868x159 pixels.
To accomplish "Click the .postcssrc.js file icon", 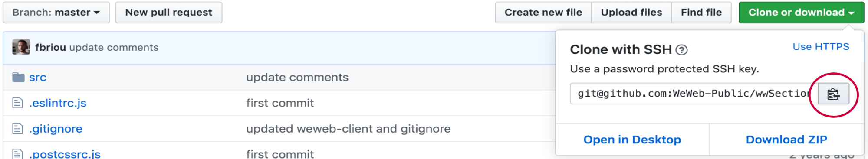I will [17, 154].
